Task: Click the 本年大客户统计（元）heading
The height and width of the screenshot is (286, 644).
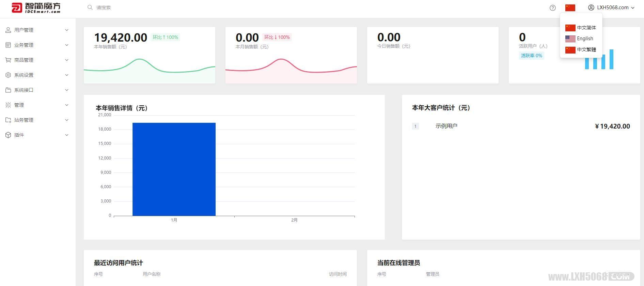Action: click(x=441, y=108)
